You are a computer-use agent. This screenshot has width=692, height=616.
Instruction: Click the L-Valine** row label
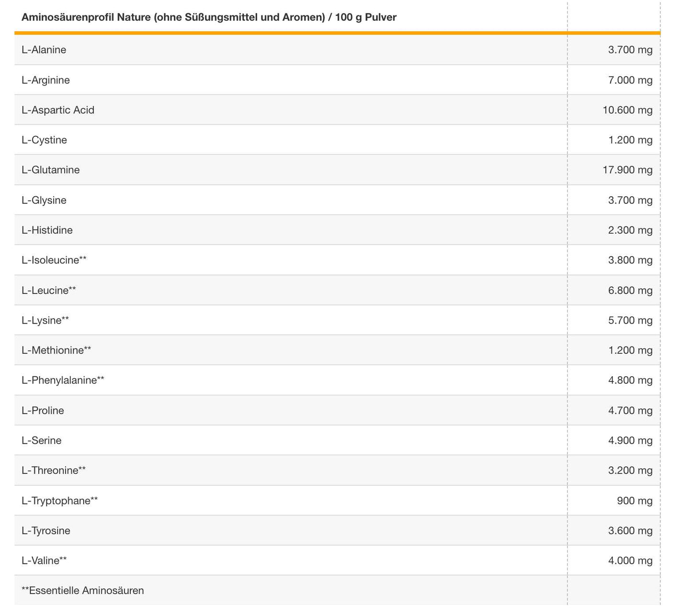(44, 561)
